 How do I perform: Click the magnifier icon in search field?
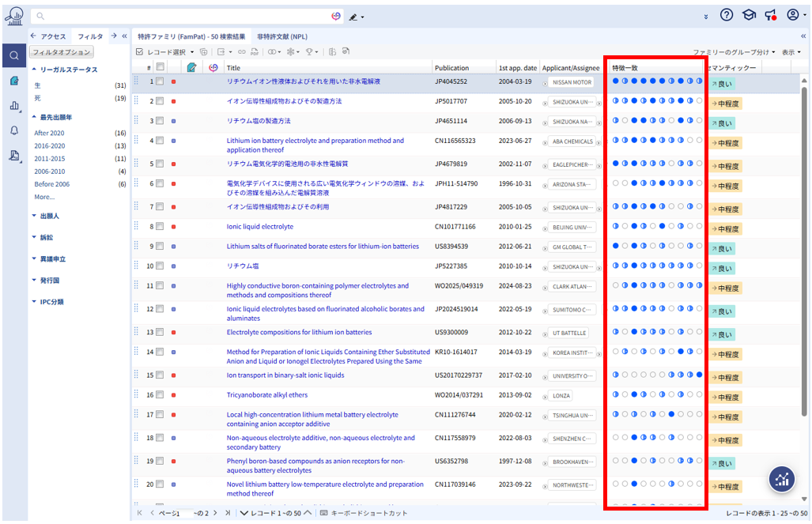click(40, 17)
